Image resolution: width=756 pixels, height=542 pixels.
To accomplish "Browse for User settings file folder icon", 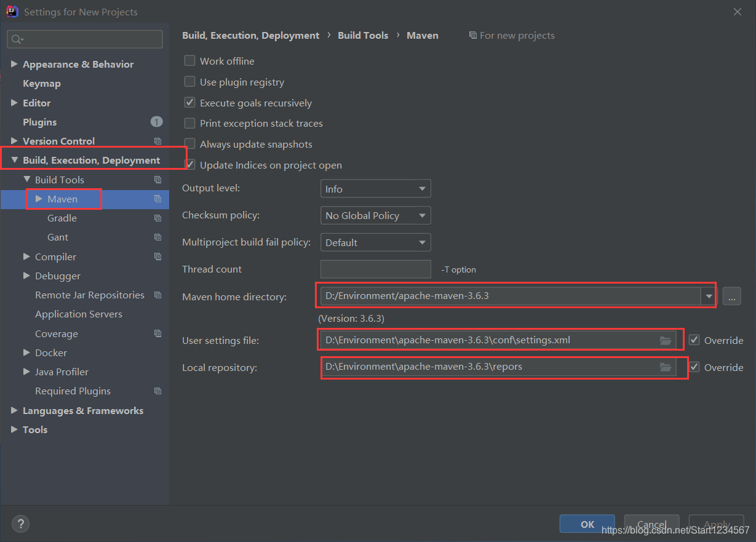I will pos(665,340).
